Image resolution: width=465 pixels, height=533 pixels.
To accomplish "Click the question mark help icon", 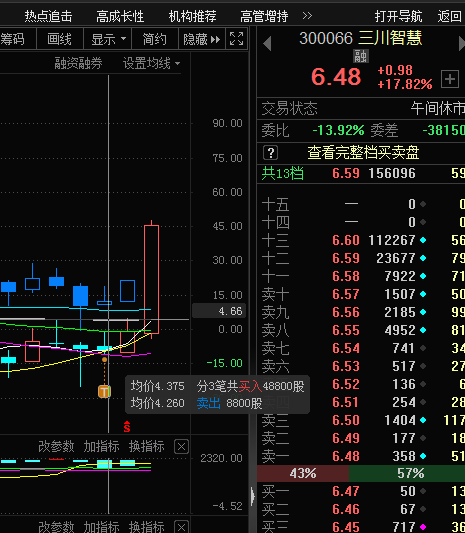I will [x=271, y=153].
